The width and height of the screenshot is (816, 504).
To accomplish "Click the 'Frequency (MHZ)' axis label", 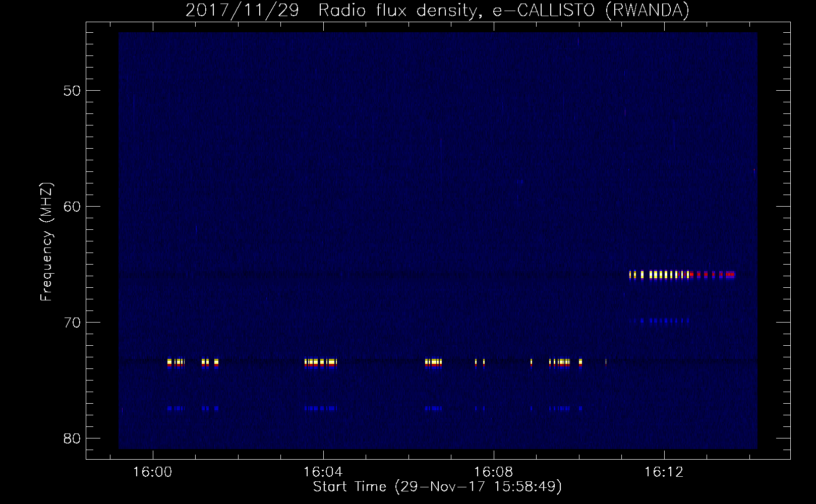I will pyautogui.click(x=46, y=242).
